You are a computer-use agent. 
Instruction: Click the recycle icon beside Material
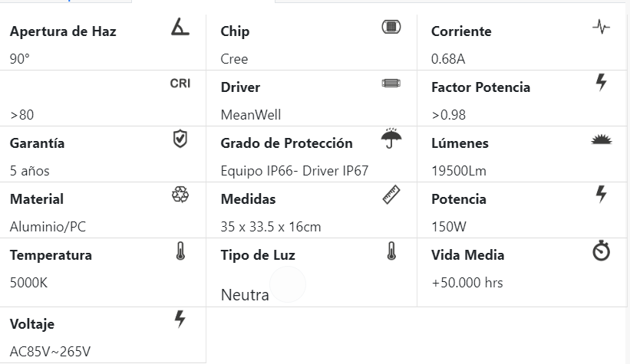pos(180,195)
